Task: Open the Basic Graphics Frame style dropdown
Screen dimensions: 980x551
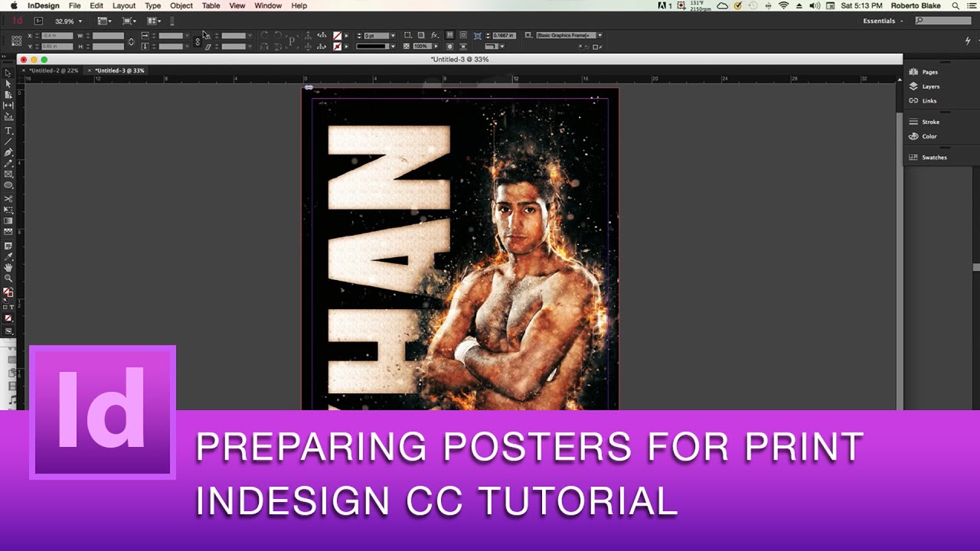Action: click(x=599, y=35)
